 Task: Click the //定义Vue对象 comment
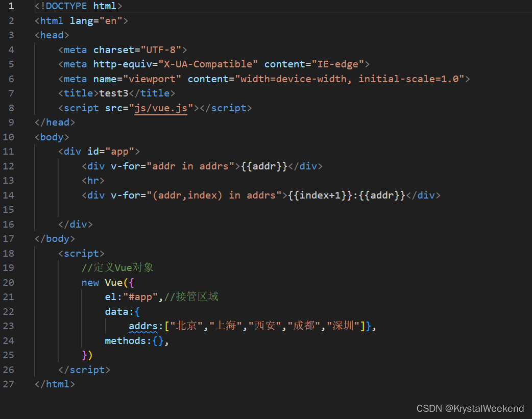(x=117, y=268)
